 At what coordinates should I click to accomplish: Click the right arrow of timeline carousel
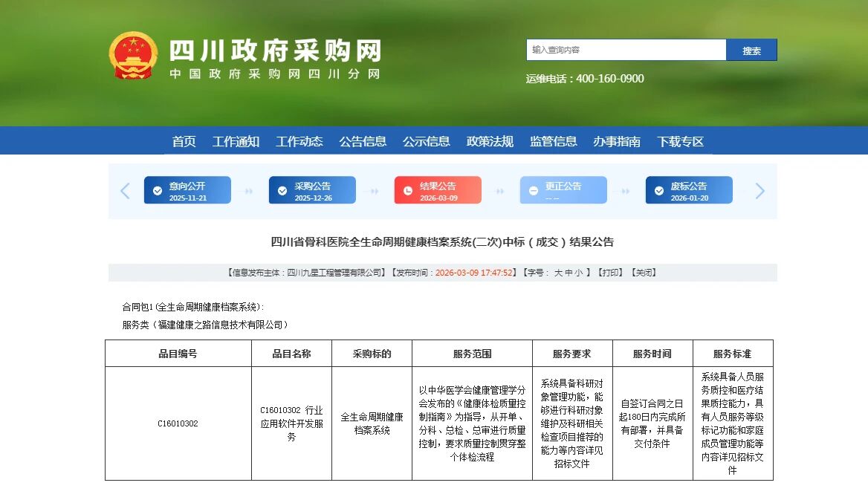(x=759, y=191)
